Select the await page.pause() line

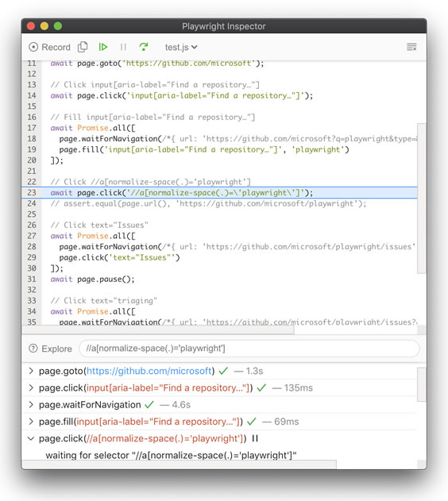(93, 279)
